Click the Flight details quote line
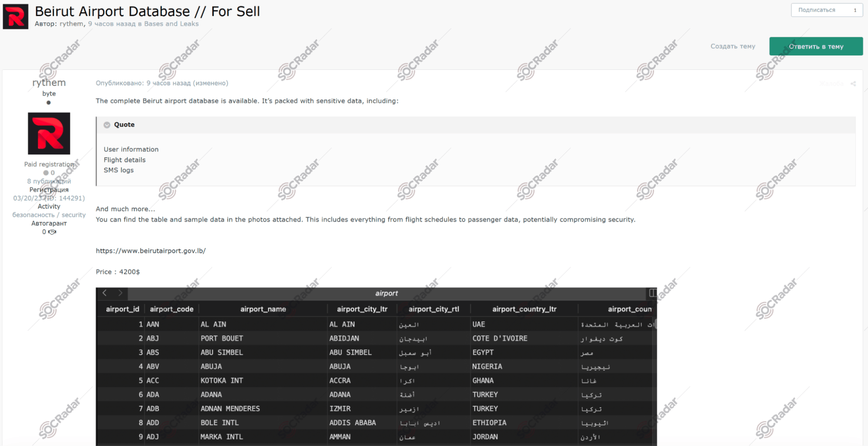The height and width of the screenshot is (446, 868). pyautogui.click(x=125, y=160)
